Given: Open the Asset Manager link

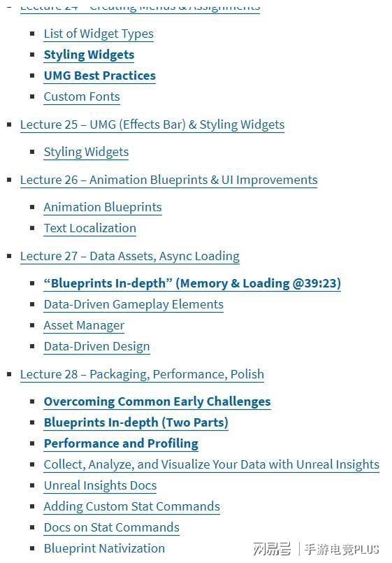Looking at the screenshot, I should point(84,326).
